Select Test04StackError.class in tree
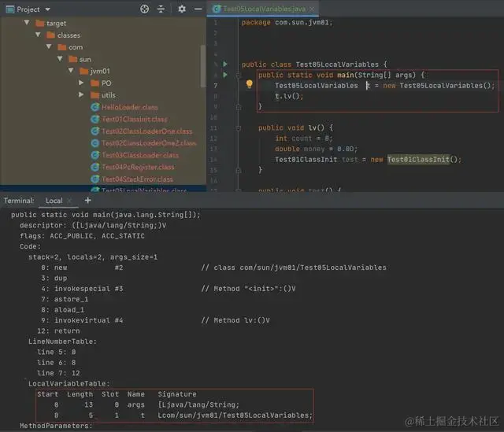Screen dimensions: 504x432 [137, 179]
